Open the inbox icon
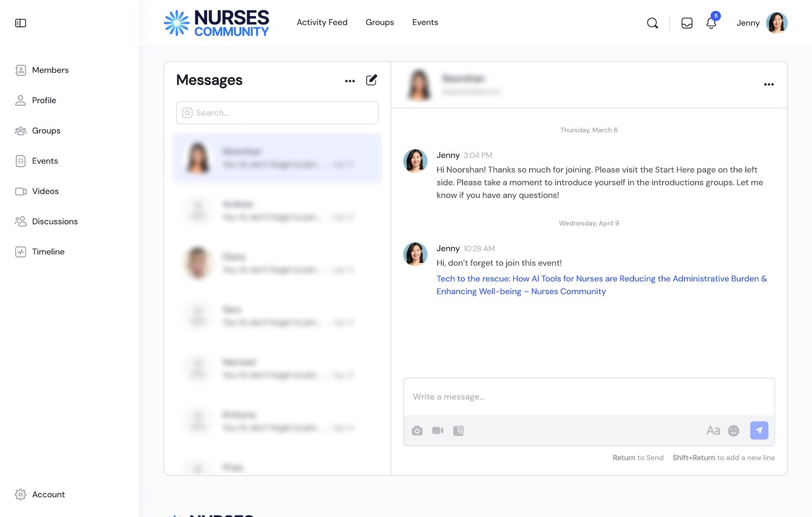812x517 pixels. pos(687,23)
